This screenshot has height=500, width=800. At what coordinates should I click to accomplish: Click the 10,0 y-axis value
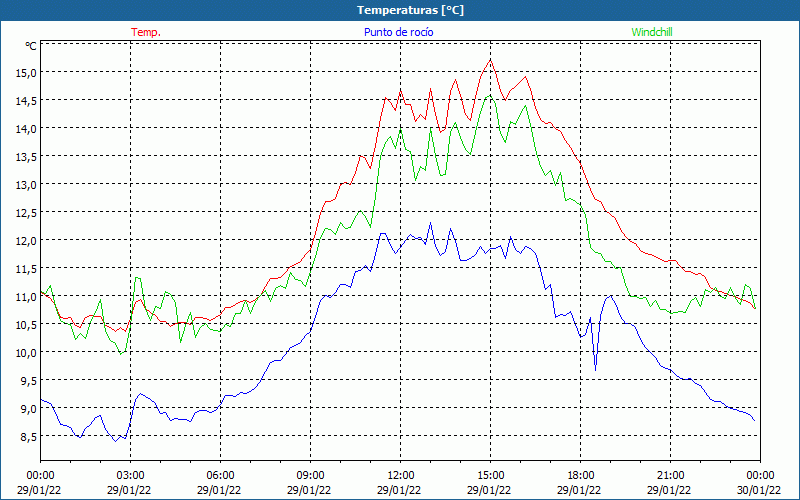tap(27, 353)
